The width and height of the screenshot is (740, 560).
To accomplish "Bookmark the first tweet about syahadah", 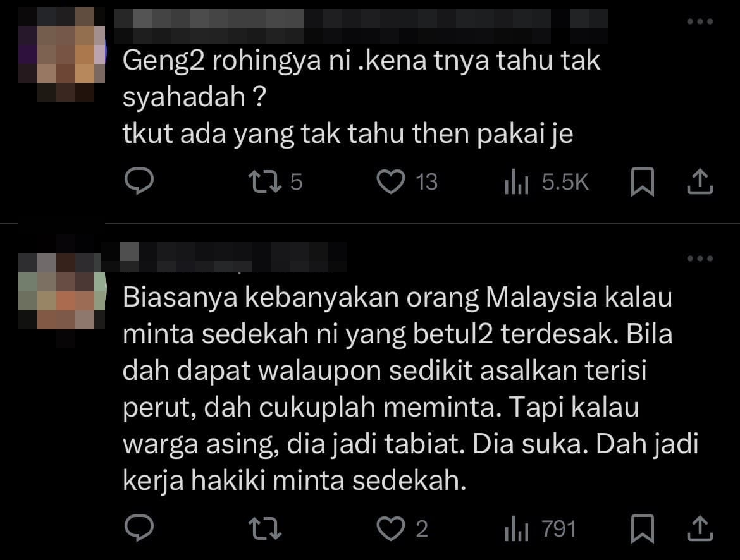I will pos(643,181).
